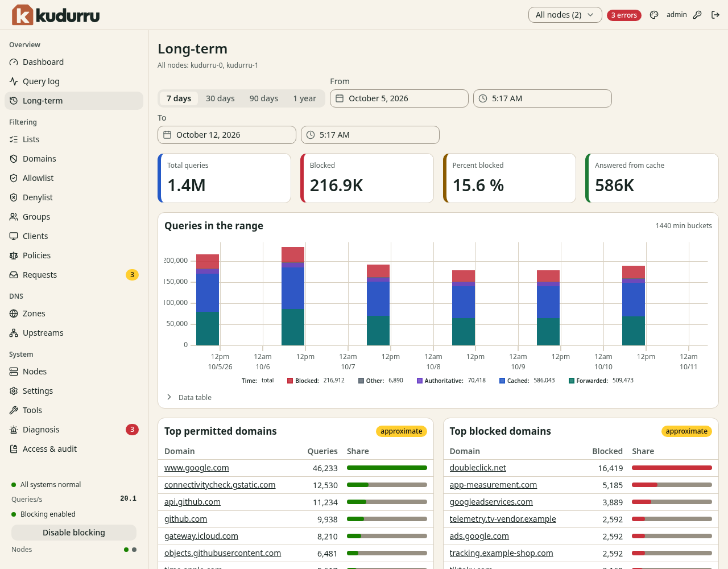The image size is (728, 569).
Task: Go to the Nodes page
Action: [x=74, y=372]
